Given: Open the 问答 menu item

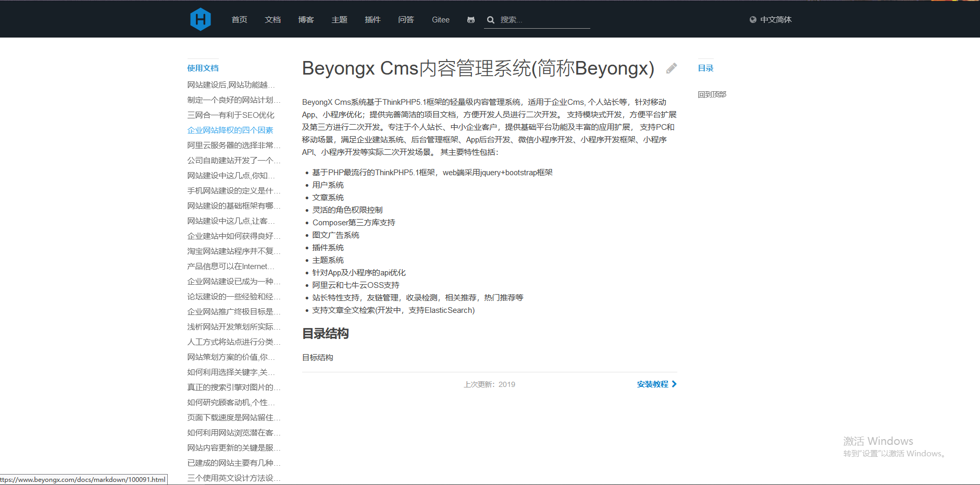Looking at the screenshot, I should tap(406, 20).
